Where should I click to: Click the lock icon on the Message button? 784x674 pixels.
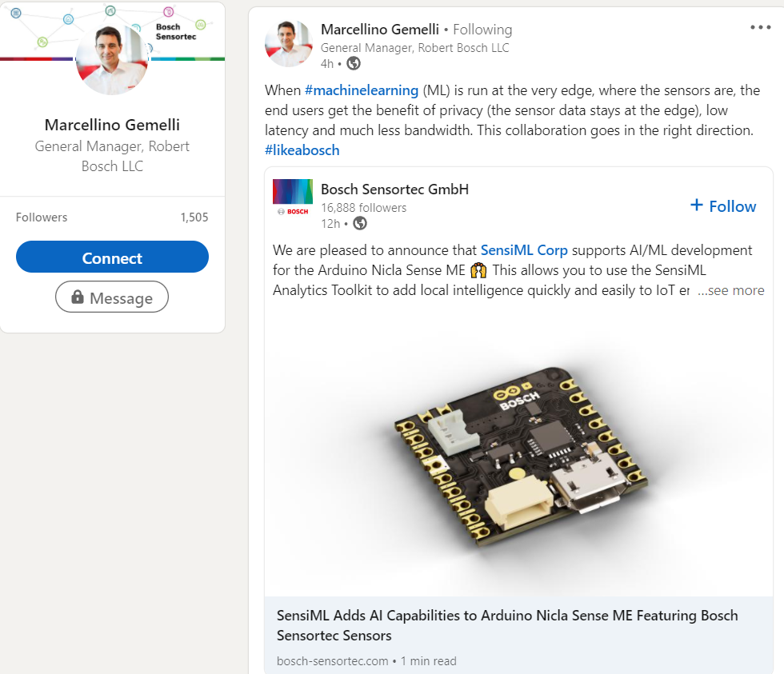(x=78, y=297)
